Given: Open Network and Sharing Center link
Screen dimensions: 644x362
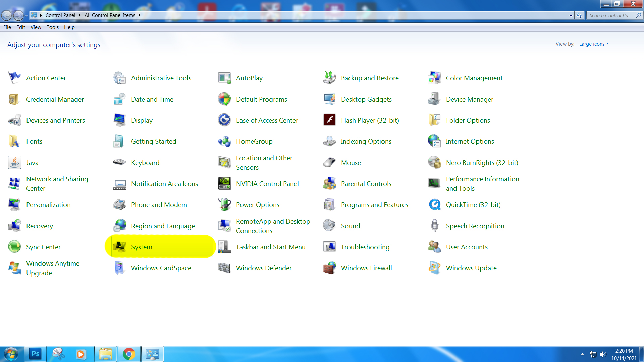Looking at the screenshot, I should click(x=57, y=184).
